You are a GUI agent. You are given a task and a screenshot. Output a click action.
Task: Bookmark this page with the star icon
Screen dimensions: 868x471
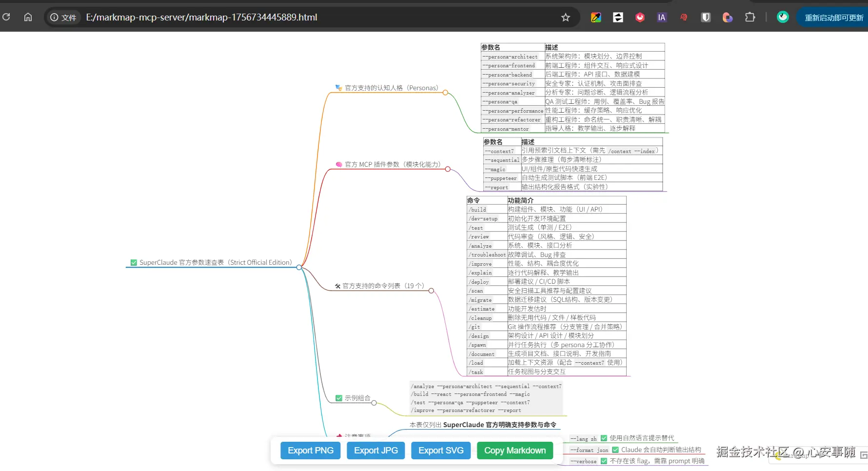click(x=566, y=18)
